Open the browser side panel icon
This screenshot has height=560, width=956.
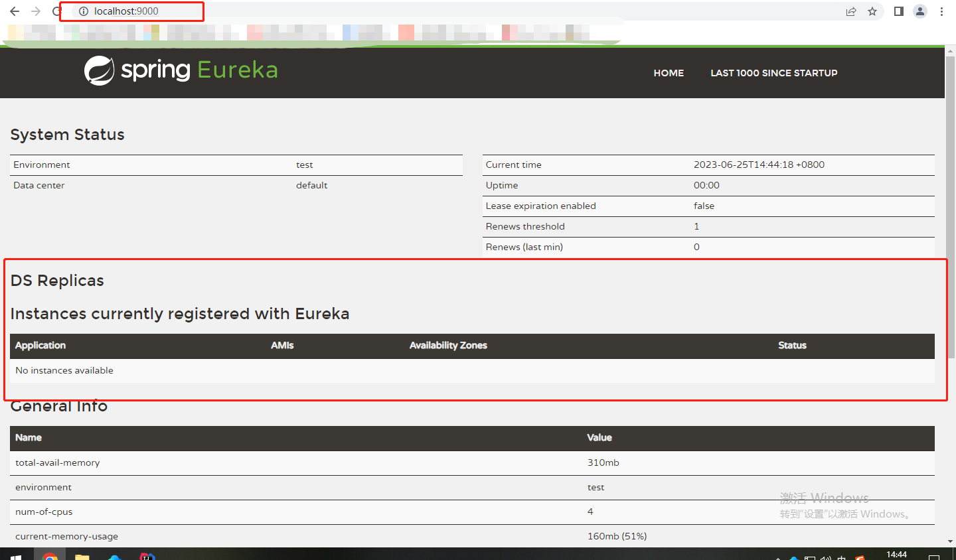click(x=899, y=11)
